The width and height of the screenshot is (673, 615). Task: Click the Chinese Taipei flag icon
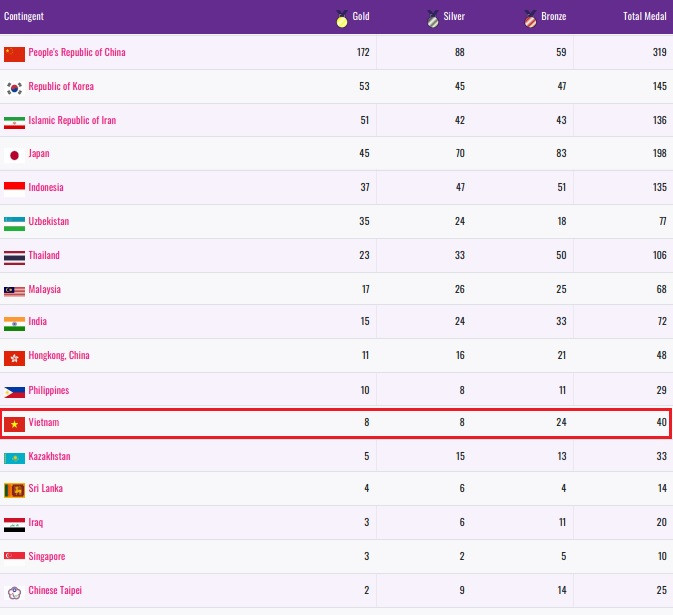click(14, 591)
